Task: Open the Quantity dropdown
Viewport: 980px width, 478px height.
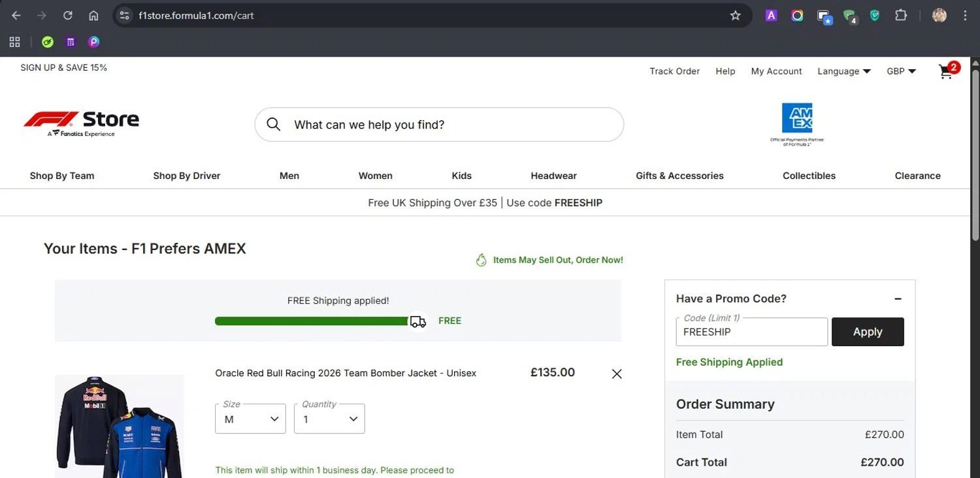Action: 329,419
